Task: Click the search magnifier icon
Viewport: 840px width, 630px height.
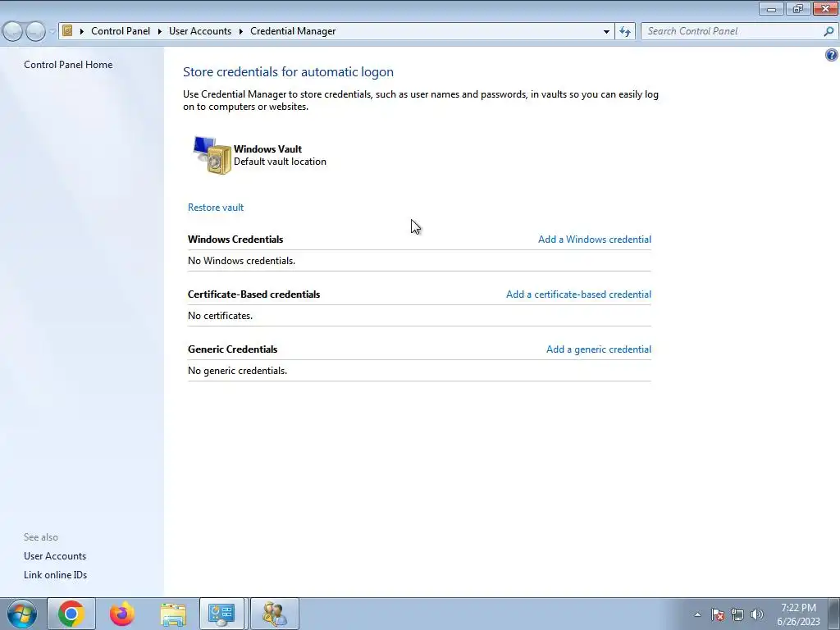Action: 829,31
